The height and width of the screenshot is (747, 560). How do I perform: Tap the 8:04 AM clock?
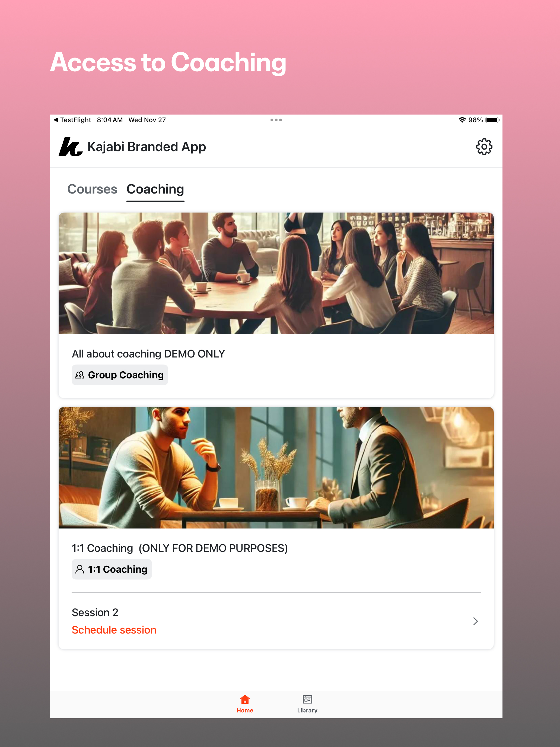[110, 120]
